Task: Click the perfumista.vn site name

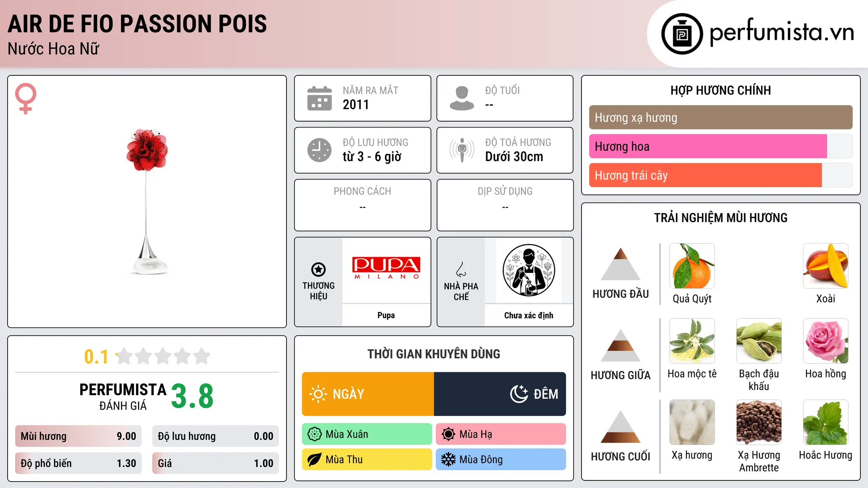Action: tap(782, 33)
